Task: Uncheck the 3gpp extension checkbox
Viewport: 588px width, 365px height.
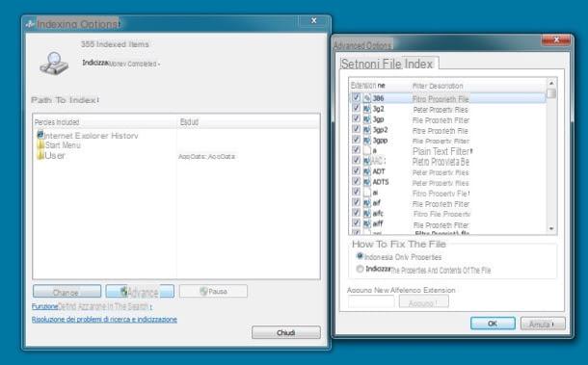Action: [x=356, y=140]
